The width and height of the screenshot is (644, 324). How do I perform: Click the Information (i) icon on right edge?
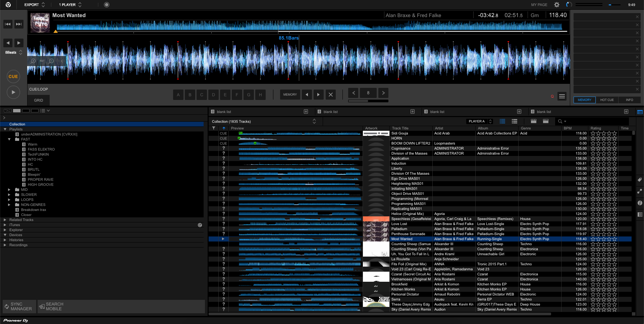tap(640, 203)
